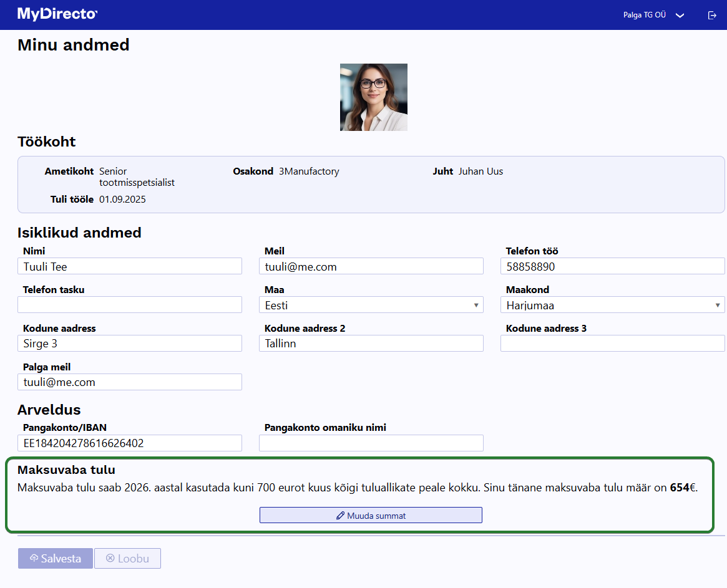Click the Palga meil input field
Image resolution: width=727 pixels, height=588 pixels.
pyautogui.click(x=130, y=382)
